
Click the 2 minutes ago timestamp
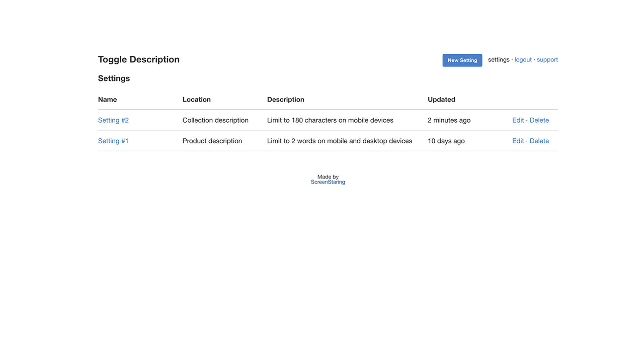pos(449,120)
